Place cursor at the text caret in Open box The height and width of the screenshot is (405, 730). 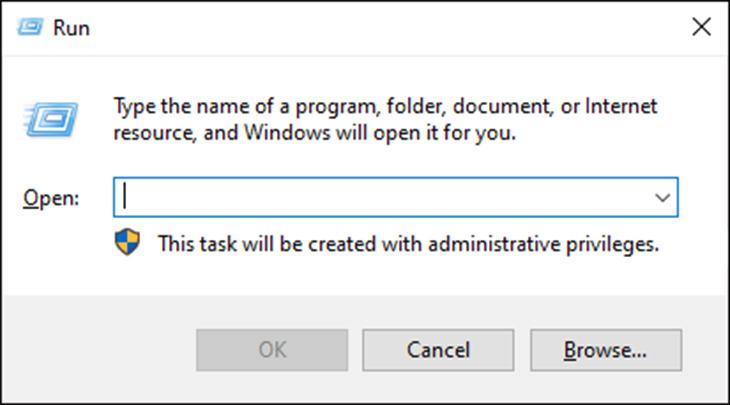[124, 196]
